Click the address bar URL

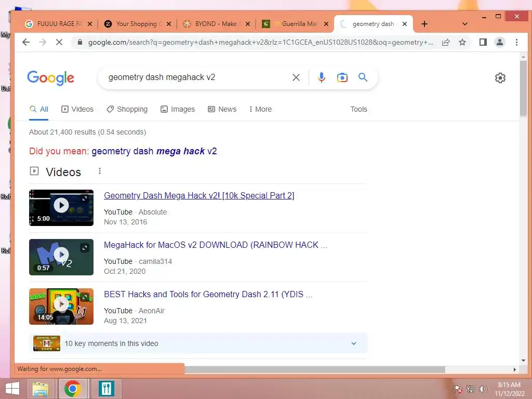point(261,42)
